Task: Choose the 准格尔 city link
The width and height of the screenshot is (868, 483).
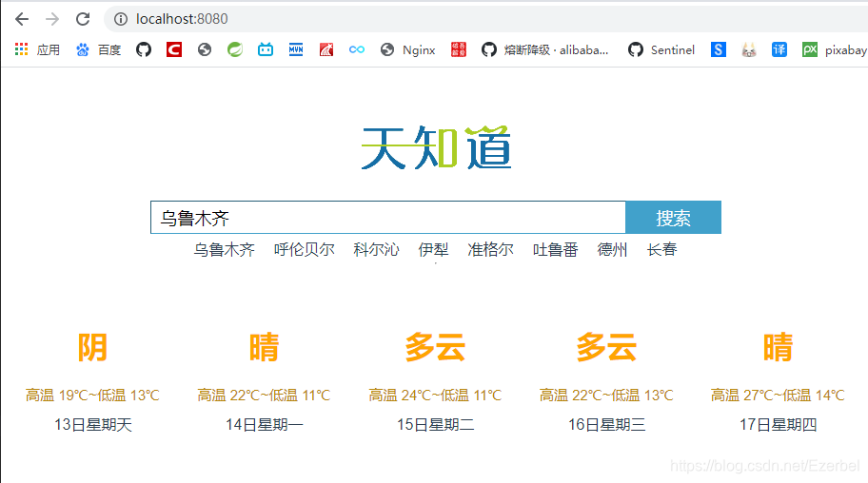Action: 490,249
